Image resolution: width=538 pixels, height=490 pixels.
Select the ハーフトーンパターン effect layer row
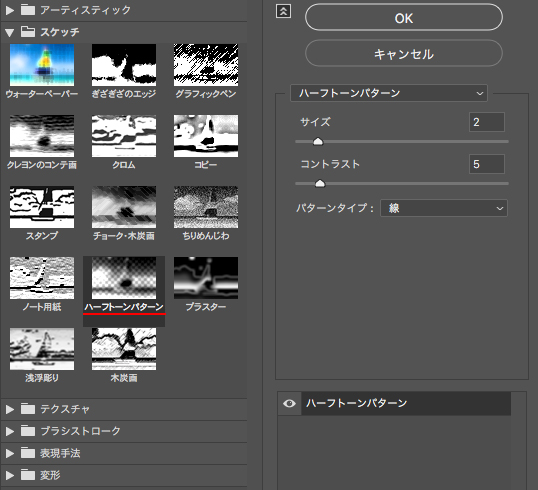click(x=406, y=404)
